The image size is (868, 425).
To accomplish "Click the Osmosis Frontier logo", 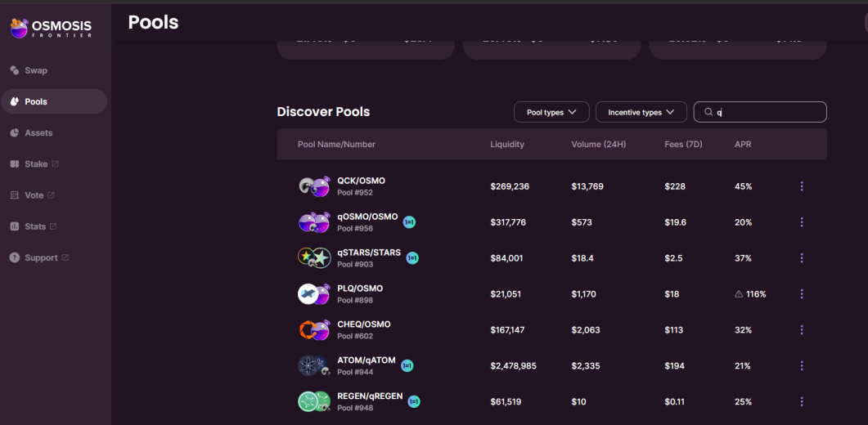I will coord(52,27).
